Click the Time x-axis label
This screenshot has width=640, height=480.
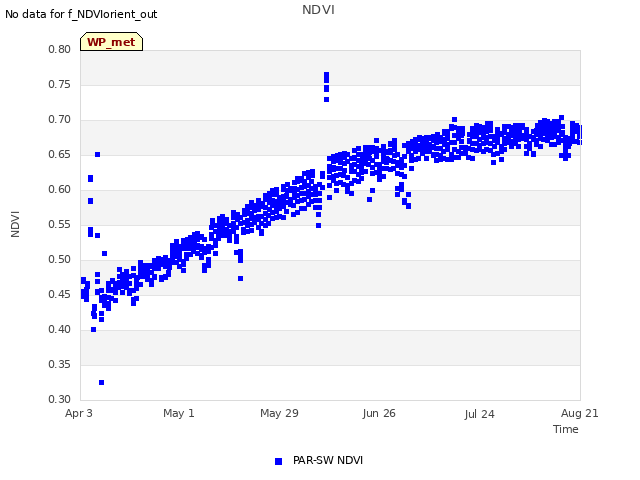(x=566, y=429)
